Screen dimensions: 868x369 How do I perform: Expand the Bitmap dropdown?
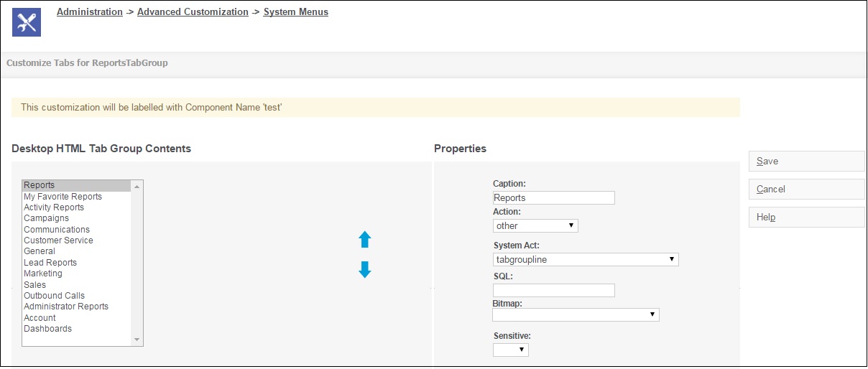point(576,314)
